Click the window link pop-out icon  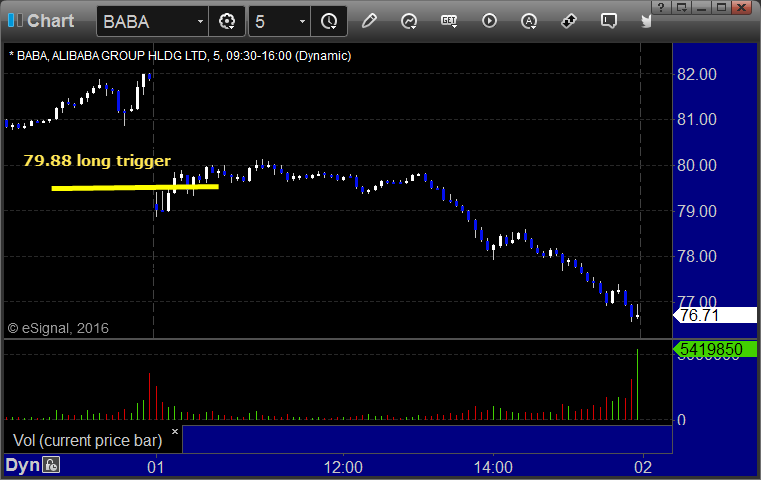click(x=681, y=7)
